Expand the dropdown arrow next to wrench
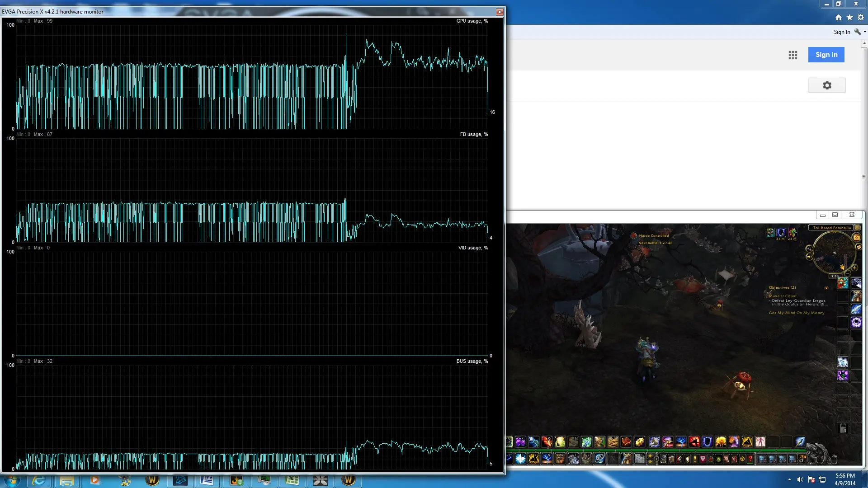This screenshot has height=488, width=868. point(865,32)
